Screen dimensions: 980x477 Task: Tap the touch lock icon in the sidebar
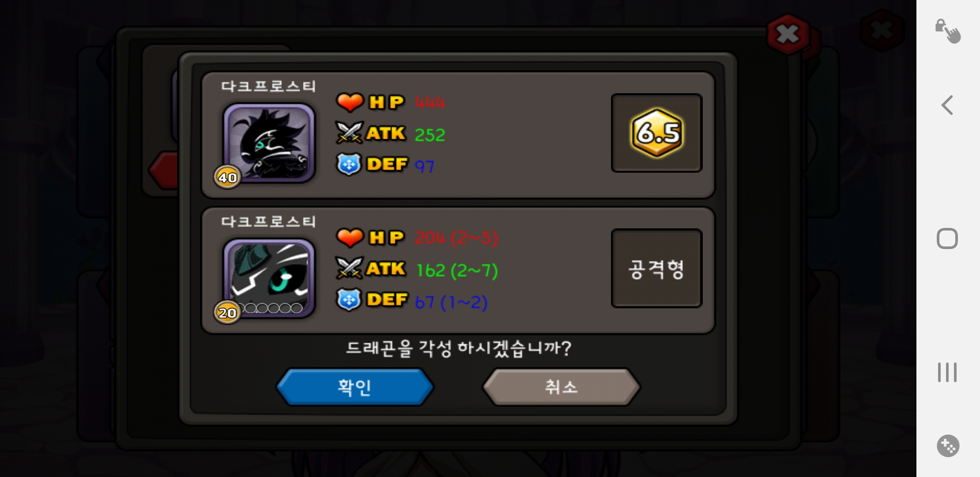click(x=948, y=31)
